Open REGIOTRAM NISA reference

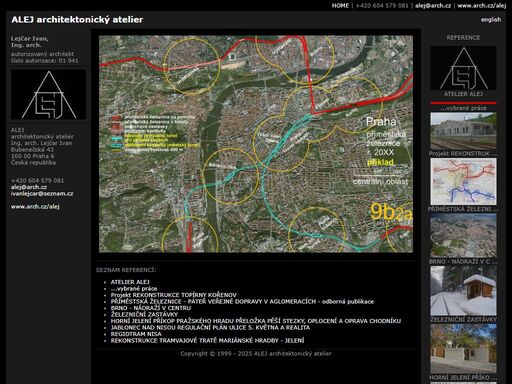click(x=136, y=334)
